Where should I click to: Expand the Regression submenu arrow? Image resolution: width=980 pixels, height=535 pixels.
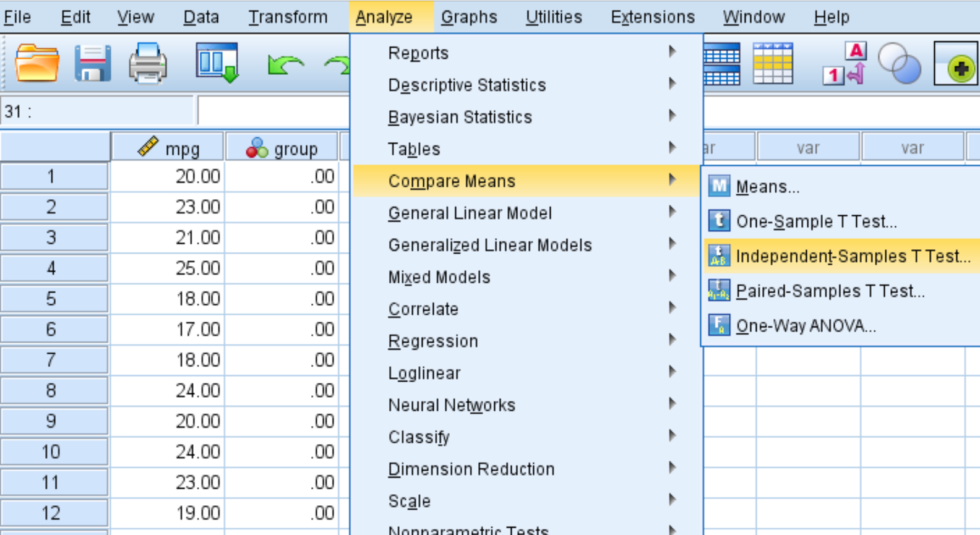tap(673, 340)
